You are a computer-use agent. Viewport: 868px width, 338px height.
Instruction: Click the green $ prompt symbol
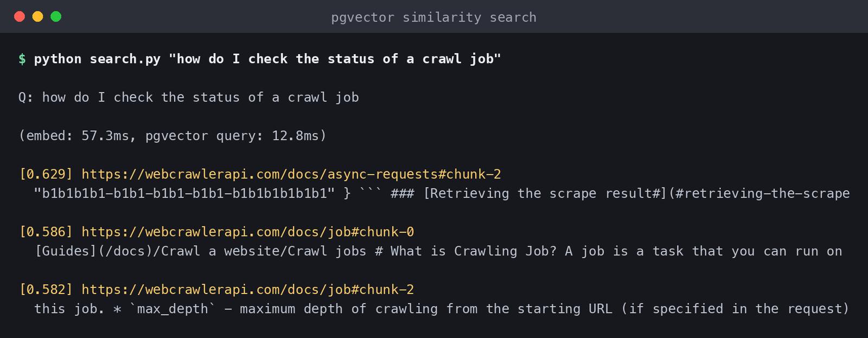22,59
